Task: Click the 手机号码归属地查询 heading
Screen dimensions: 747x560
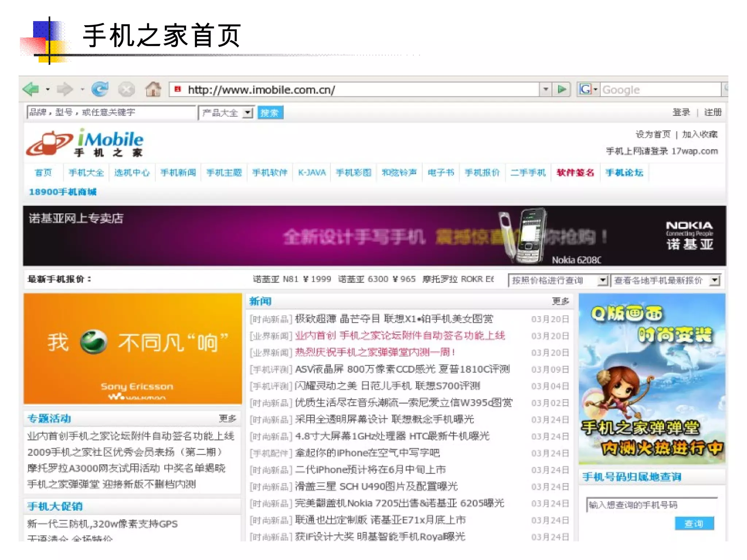Action: pyautogui.click(x=632, y=477)
